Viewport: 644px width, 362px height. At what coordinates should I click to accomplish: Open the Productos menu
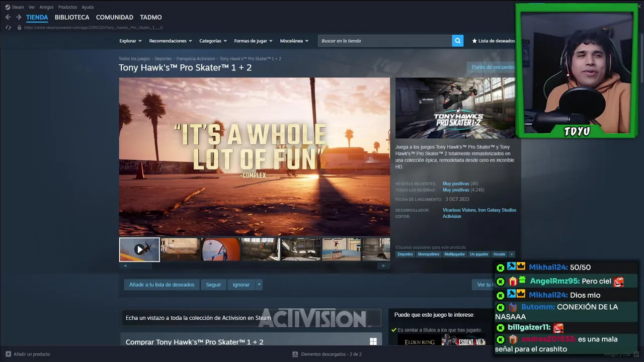pos(67,7)
